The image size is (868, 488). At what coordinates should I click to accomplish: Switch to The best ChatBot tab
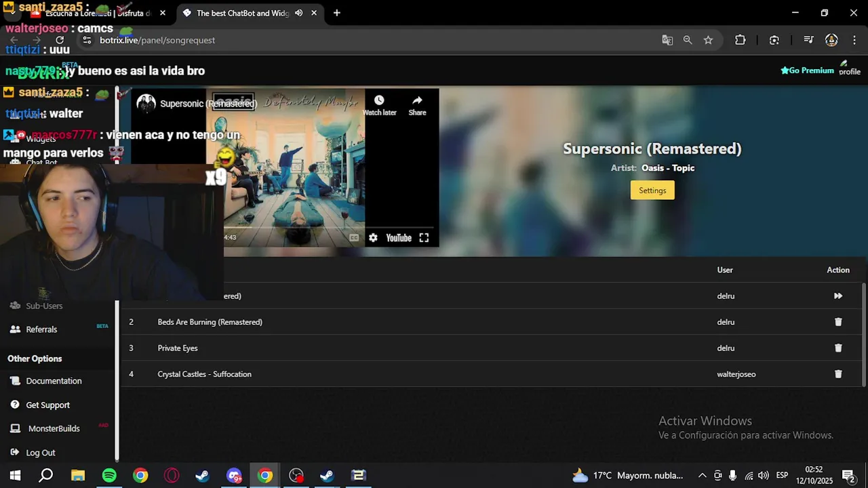[x=243, y=13]
